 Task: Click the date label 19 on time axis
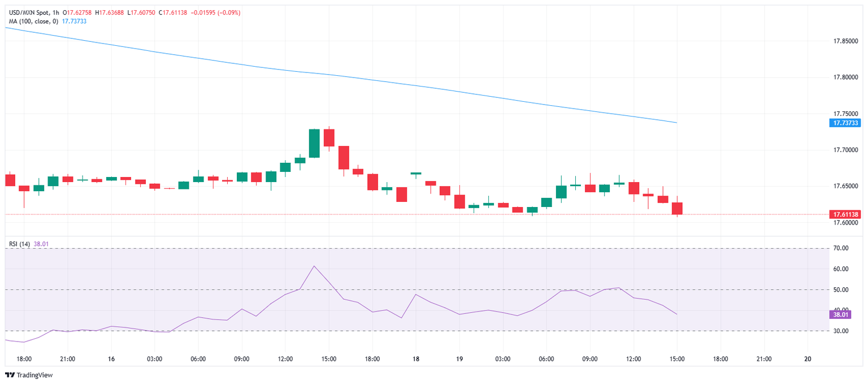pos(459,359)
